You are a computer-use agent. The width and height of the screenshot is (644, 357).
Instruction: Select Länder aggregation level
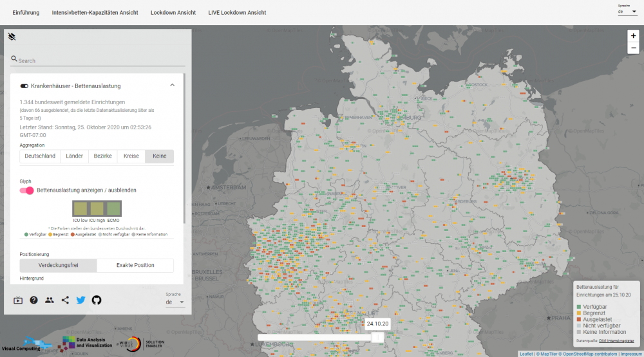(74, 156)
